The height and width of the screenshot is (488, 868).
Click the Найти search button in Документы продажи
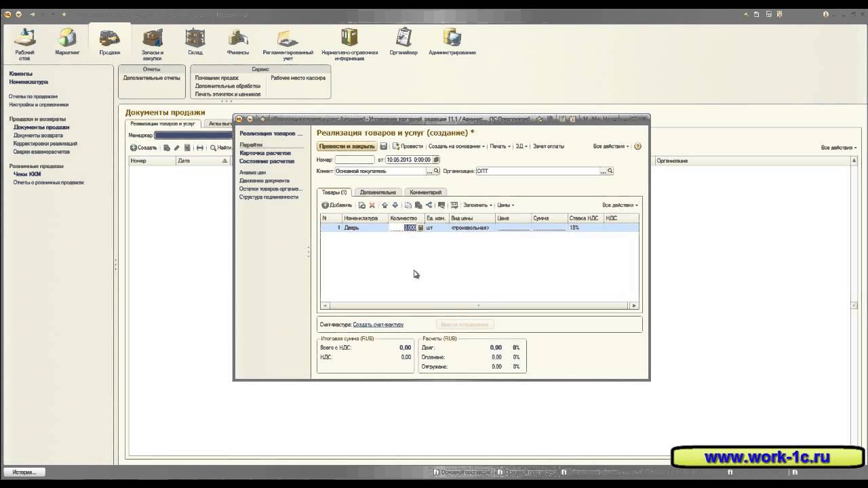(x=221, y=148)
